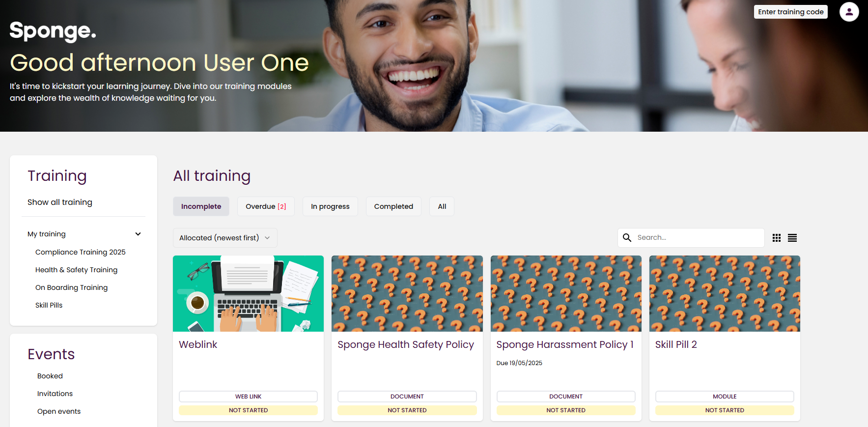
Task: Click the Sponge logo
Action: click(x=53, y=31)
